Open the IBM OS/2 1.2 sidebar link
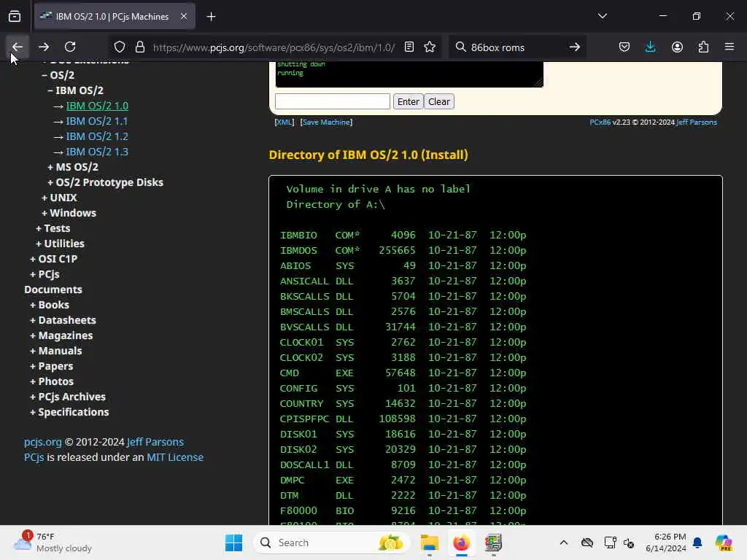 (97, 136)
